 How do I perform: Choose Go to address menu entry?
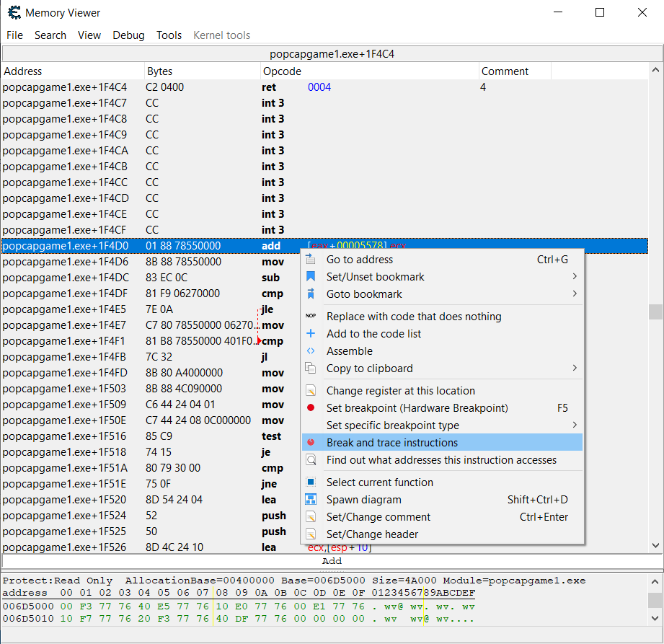(x=442, y=260)
